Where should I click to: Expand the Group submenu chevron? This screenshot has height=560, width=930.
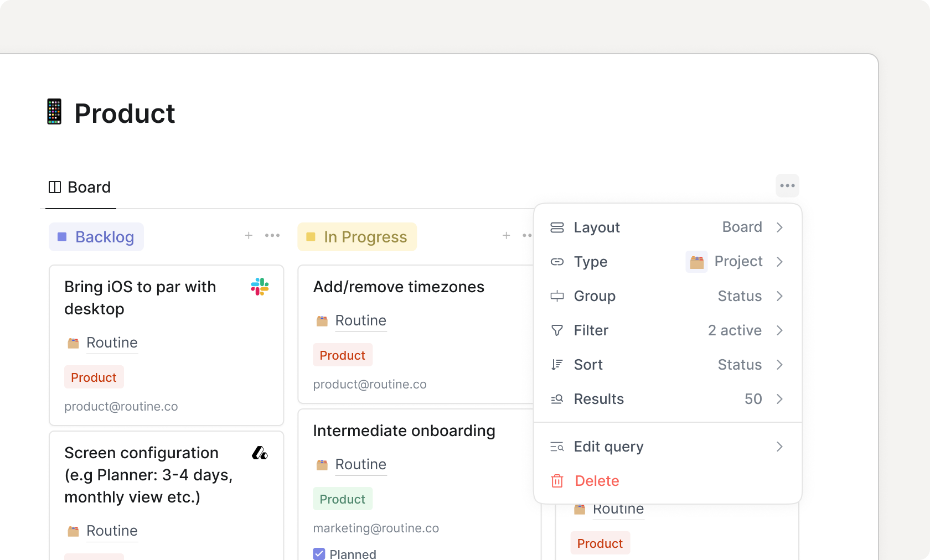779,296
